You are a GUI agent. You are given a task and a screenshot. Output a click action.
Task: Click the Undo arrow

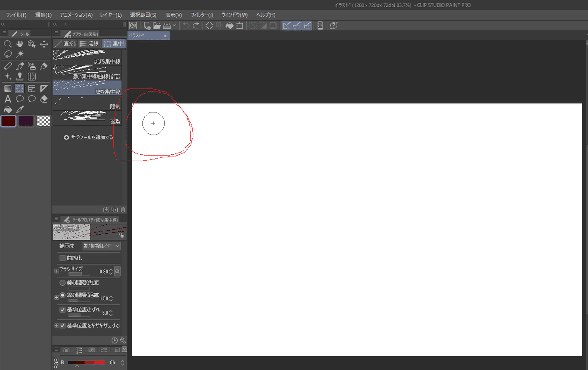pyautogui.click(x=186, y=25)
